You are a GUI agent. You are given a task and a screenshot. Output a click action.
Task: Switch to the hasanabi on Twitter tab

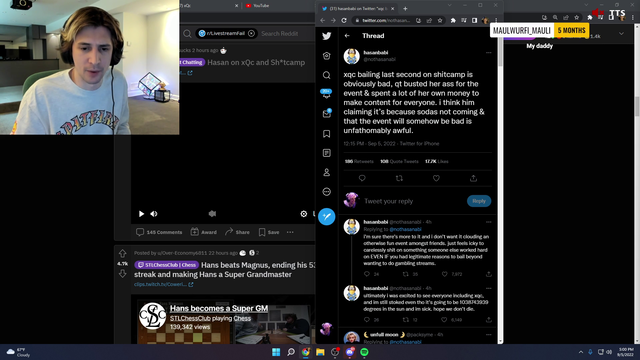click(358, 9)
